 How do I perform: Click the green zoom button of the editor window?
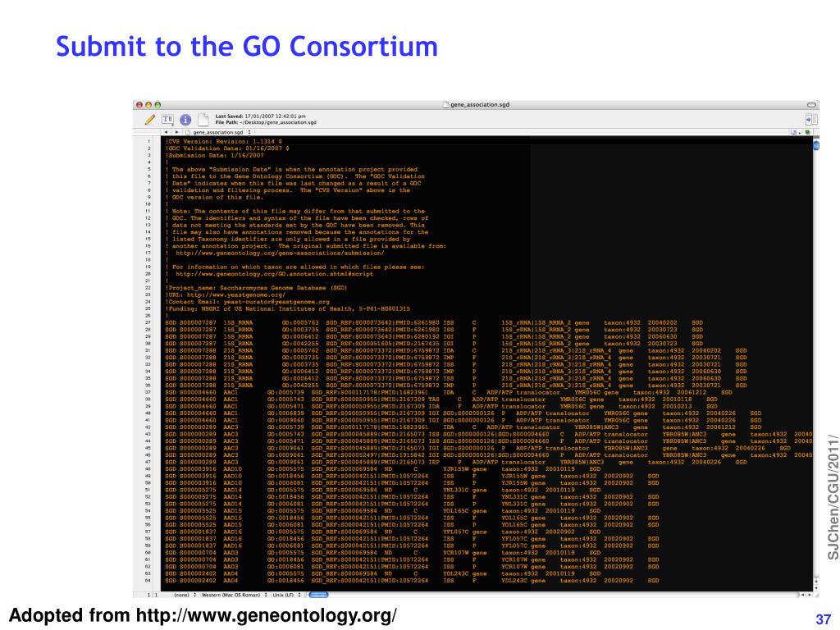[157, 105]
